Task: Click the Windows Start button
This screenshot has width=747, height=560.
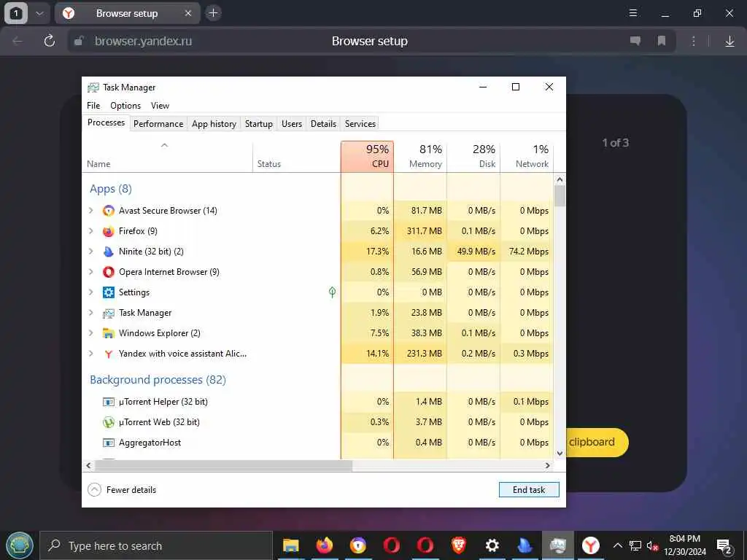Action: click(x=20, y=545)
